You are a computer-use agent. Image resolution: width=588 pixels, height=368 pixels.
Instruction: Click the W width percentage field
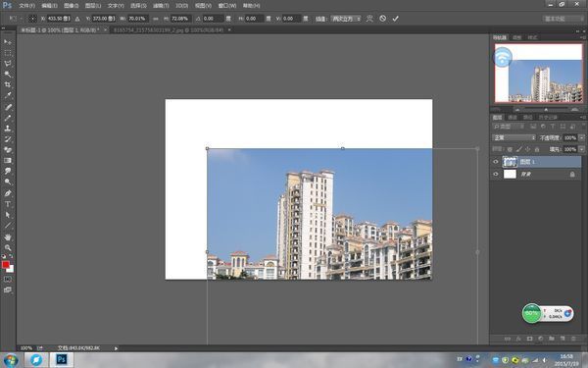tap(138, 19)
